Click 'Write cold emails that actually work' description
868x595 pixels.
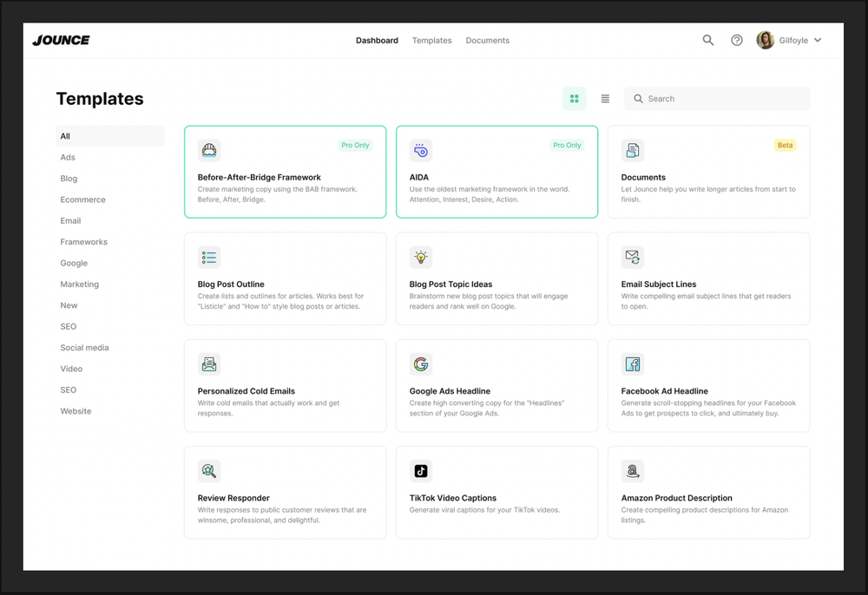click(268, 409)
